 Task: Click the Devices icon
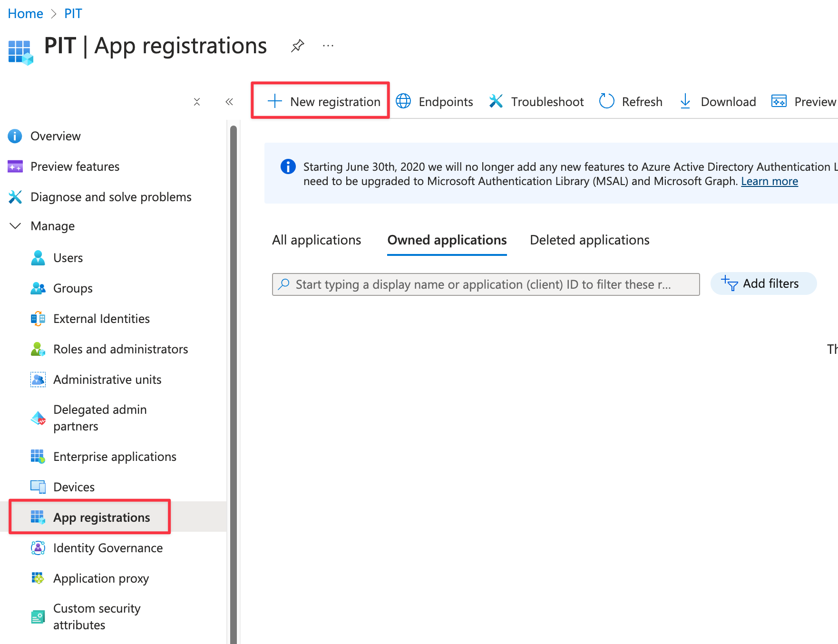pyautogui.click(x=38, y=487)
